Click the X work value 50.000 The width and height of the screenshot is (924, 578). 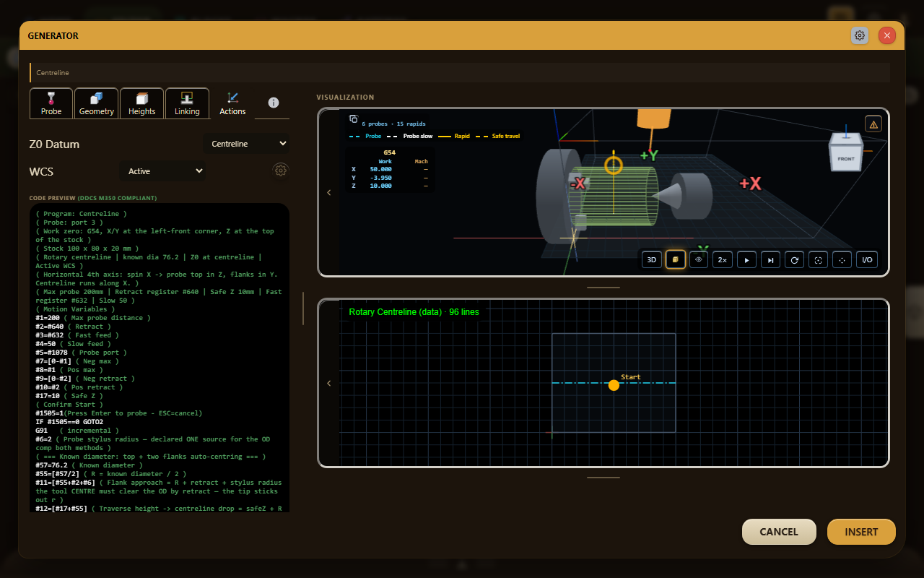point(380,169)
